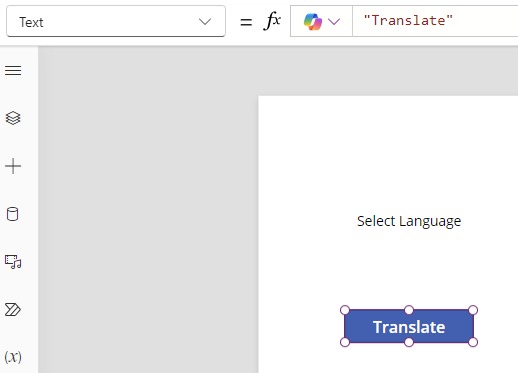Open the Data cylinder icon
The height and width of the screenshot is (373, 518).
pyautogui.click(x=13, y=214)
